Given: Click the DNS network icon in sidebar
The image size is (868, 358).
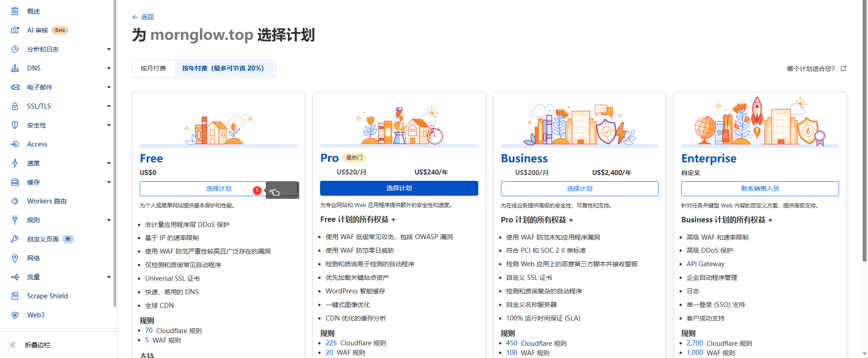Looking at the screenshot, I should (15, 68).
